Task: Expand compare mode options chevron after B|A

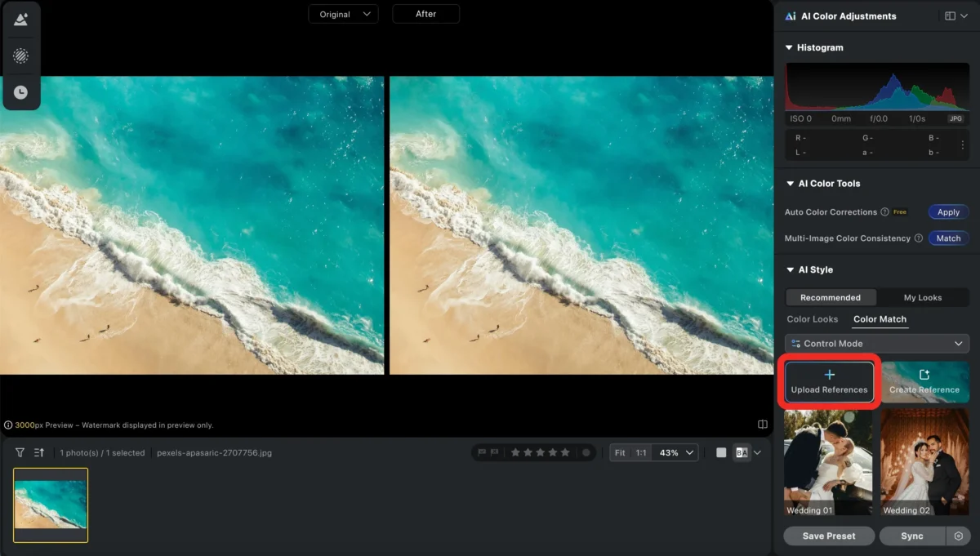Action: 758,452
